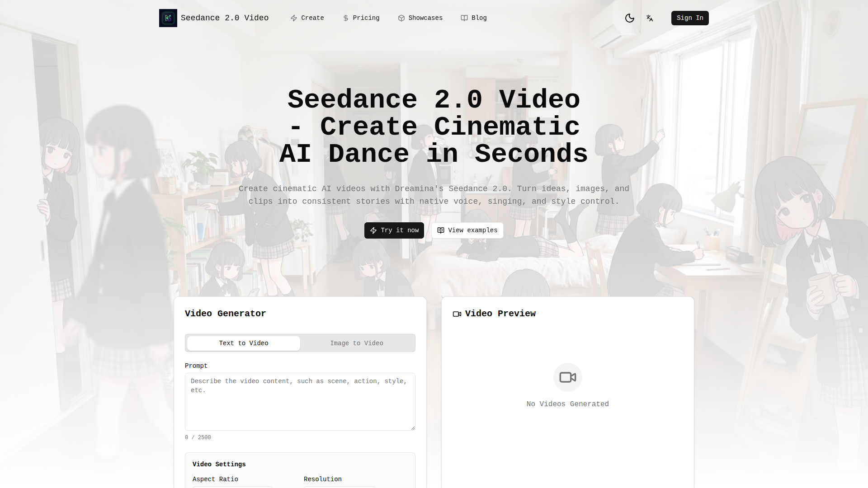Click the prompt box resize handle
This screenshot has width=868, height=488.
pos(413,428)
